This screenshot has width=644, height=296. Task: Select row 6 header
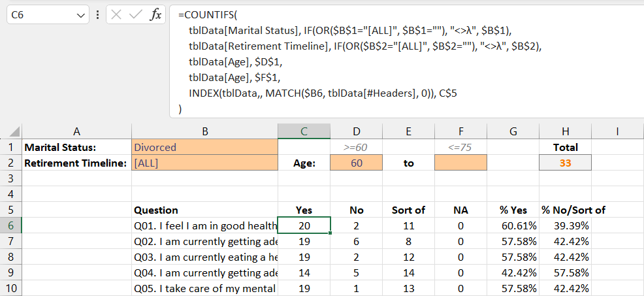[11, 225]
